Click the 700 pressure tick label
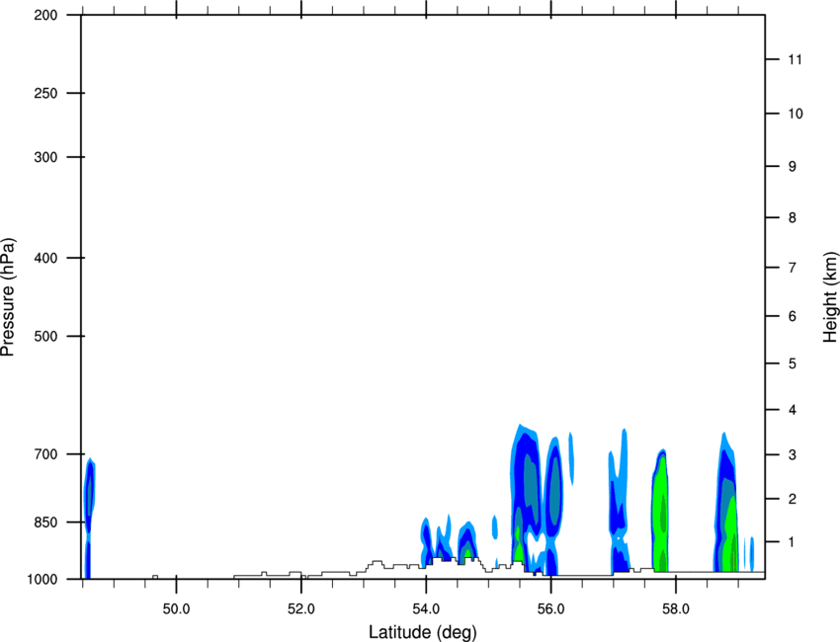The width and height of the screenshot is (840, 642). click(45, 454)
